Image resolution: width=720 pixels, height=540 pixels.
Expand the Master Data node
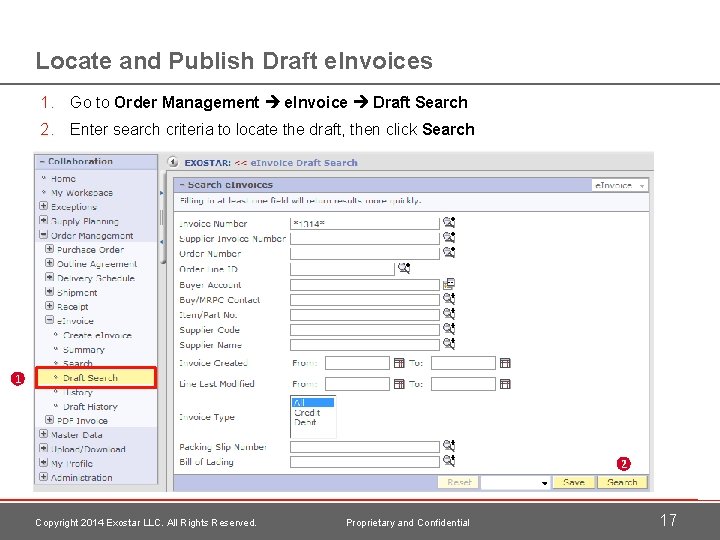coord(44,434)
